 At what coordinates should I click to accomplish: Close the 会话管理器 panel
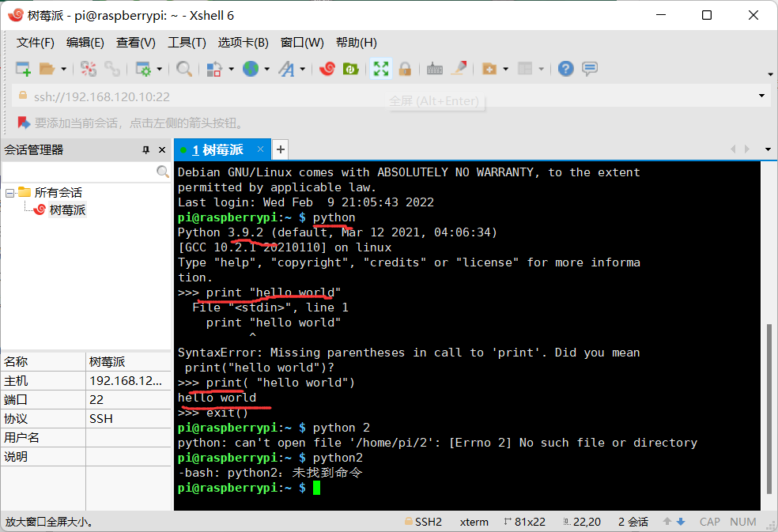click(162, 150)
